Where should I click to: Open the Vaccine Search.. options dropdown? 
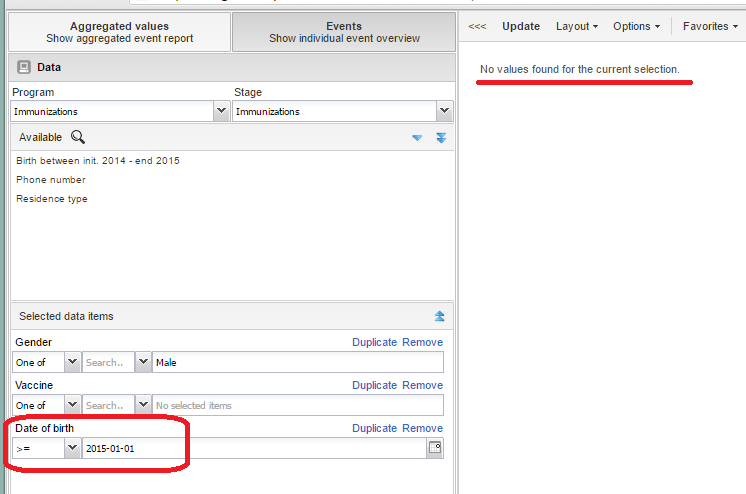(x=143, y=405)
